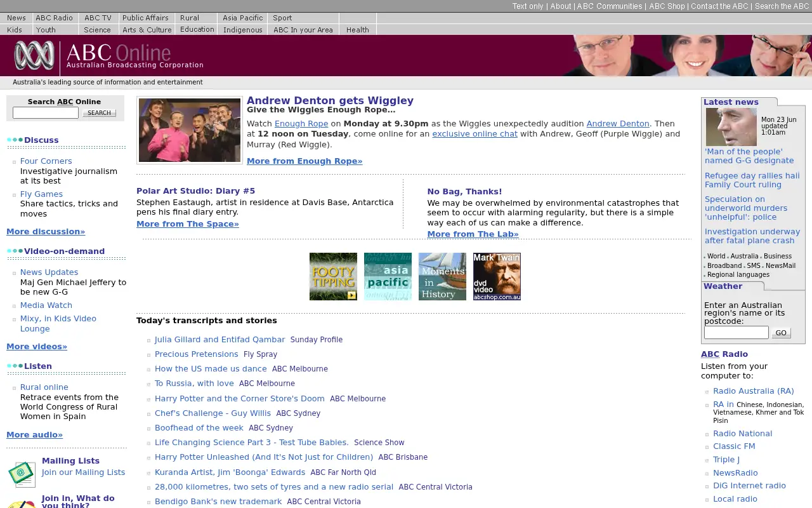Open the exclusive online chat link

click(475, 134)
